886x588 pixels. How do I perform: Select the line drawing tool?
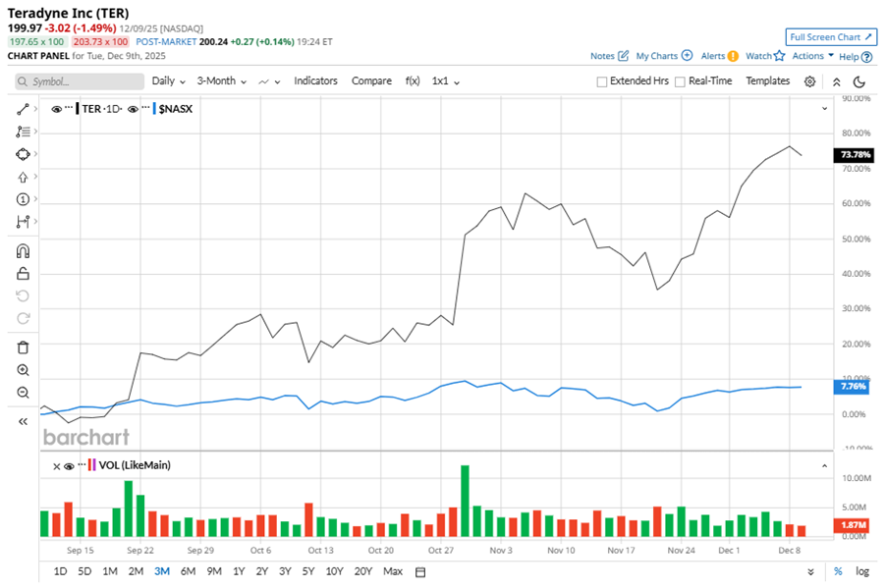[23, 109]
